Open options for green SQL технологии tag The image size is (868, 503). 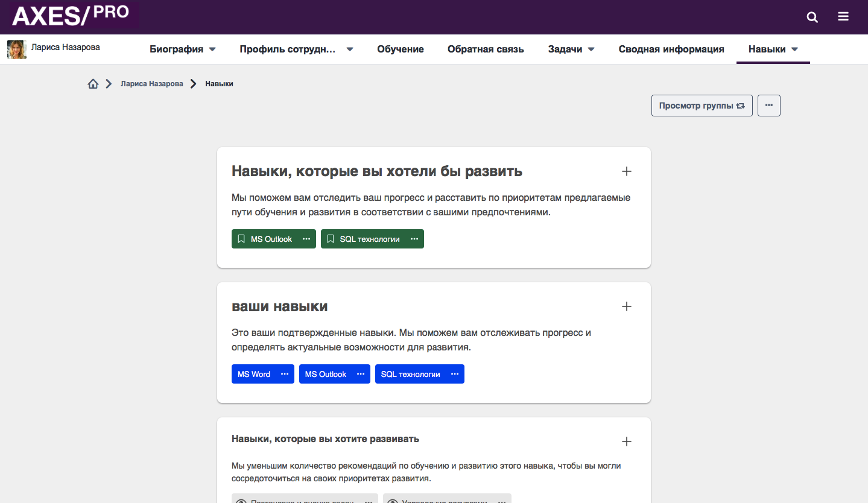pyautogui.click(x=414, y=239)
